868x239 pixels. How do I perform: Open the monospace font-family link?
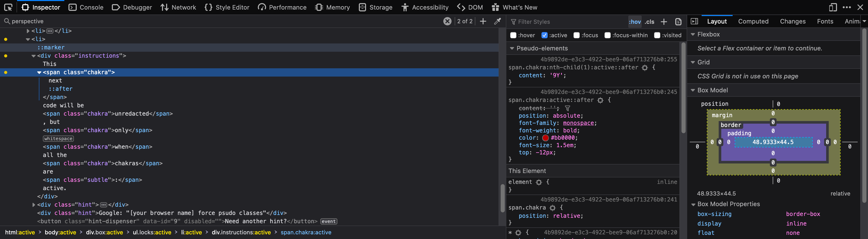(578, 123)
